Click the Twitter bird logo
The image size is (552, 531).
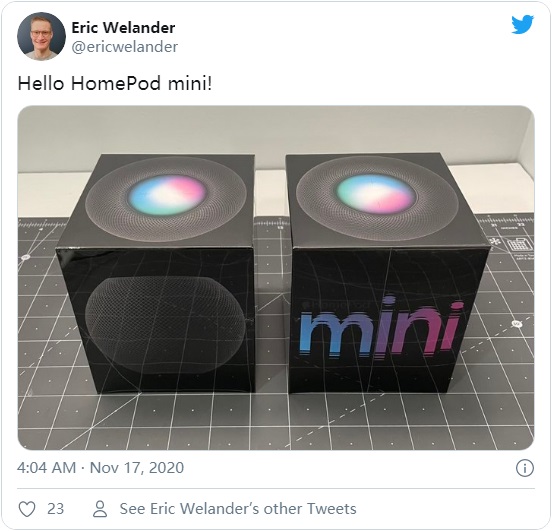[522, 24]
